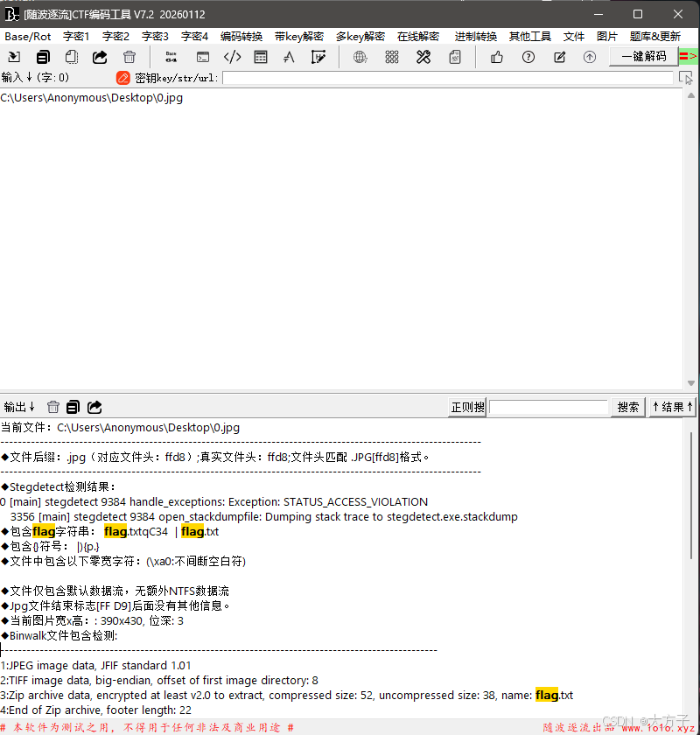Click the upward arrow update icon
The image size is (700, 735).
[x=590, y=57]
